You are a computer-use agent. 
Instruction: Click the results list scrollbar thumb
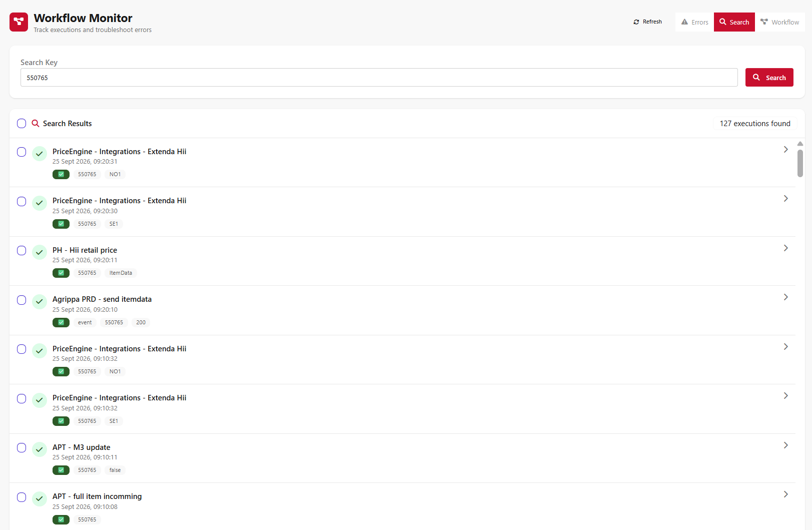click(800, 163)
